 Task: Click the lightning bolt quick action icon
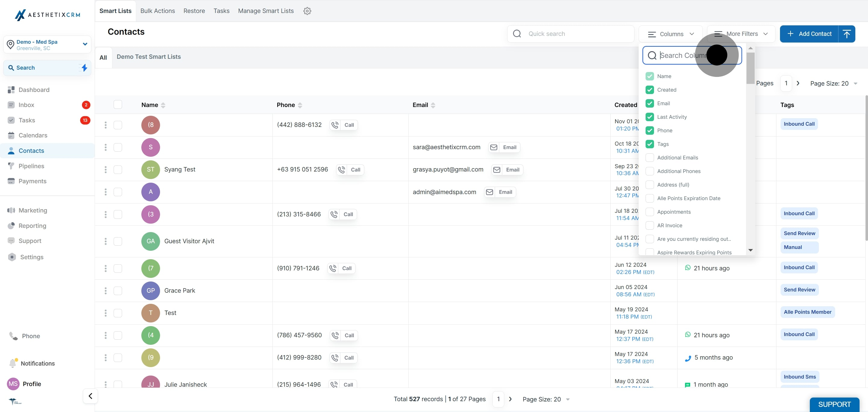click(85, 68)
